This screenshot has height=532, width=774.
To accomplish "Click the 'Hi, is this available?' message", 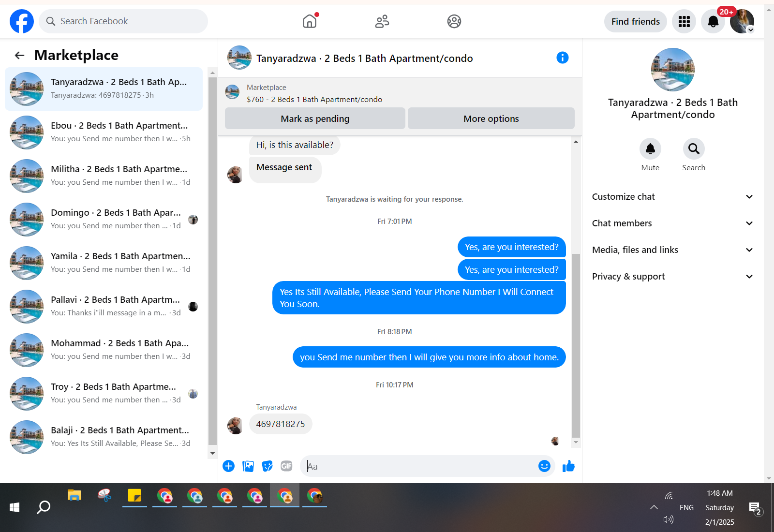I will [x=295, y=145].
